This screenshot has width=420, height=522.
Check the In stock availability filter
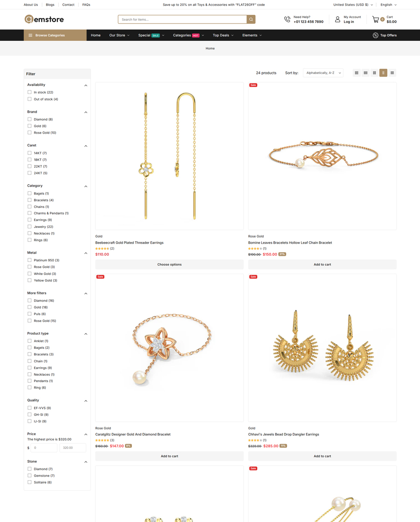(x=30, y=92)
